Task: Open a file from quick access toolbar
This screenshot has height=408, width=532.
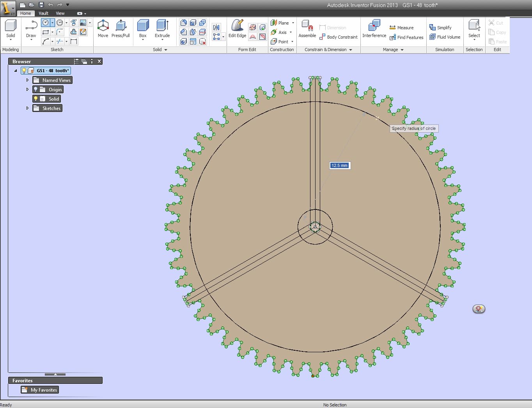Action: [32, 5]
